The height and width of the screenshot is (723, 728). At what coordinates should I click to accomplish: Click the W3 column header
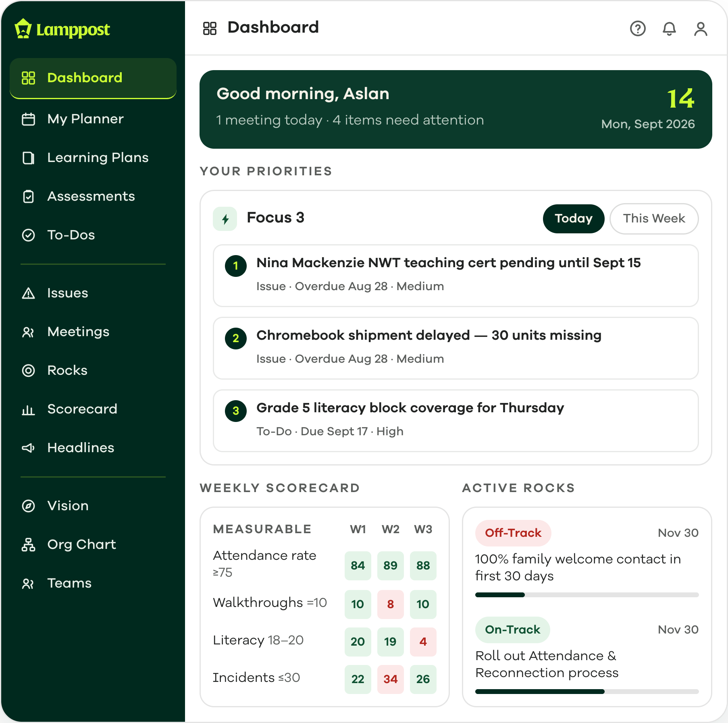423,529
